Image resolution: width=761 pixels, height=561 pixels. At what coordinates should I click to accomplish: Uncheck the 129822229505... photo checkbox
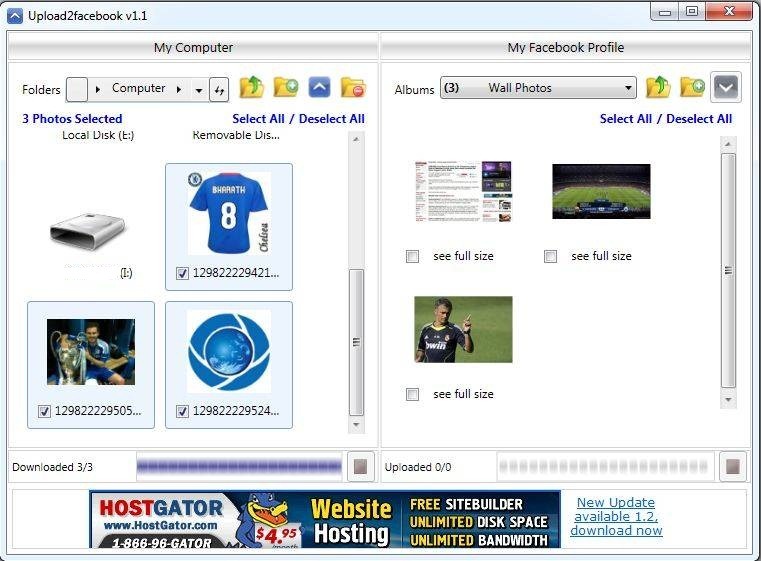click(44, 412)
